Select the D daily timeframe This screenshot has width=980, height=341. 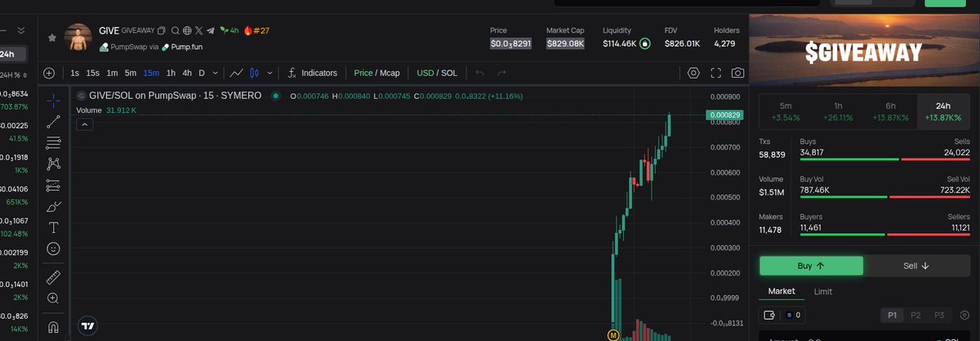click(202, 73)
